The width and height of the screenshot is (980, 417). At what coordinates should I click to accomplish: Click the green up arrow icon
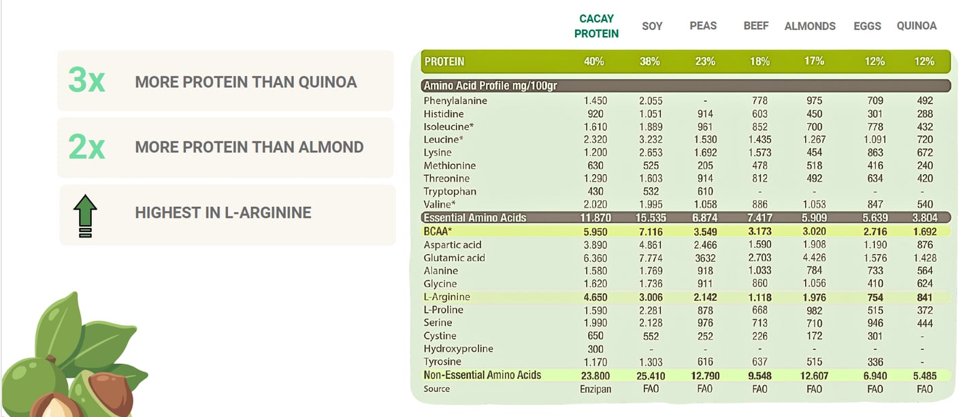[x=86, y=214]
